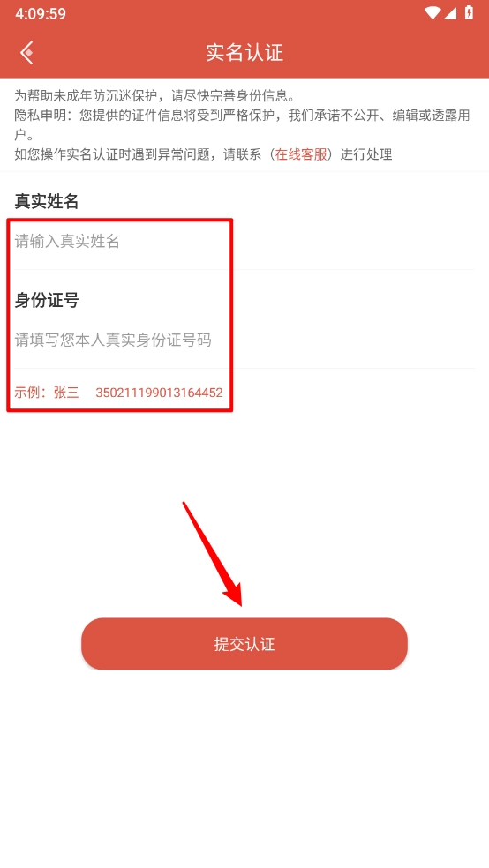Tap the Wi-Fi status icon
This screenshot has width=489, height=868.
[432, 12]
